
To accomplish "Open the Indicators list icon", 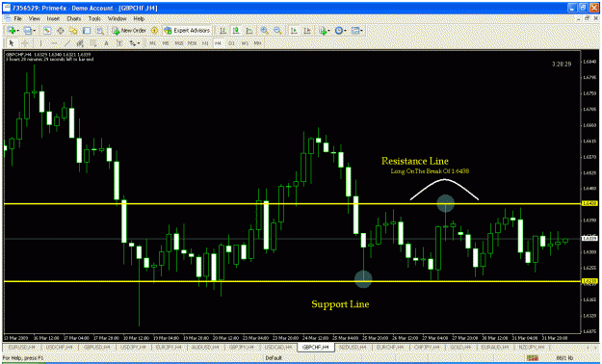I will tap(323, 31).
